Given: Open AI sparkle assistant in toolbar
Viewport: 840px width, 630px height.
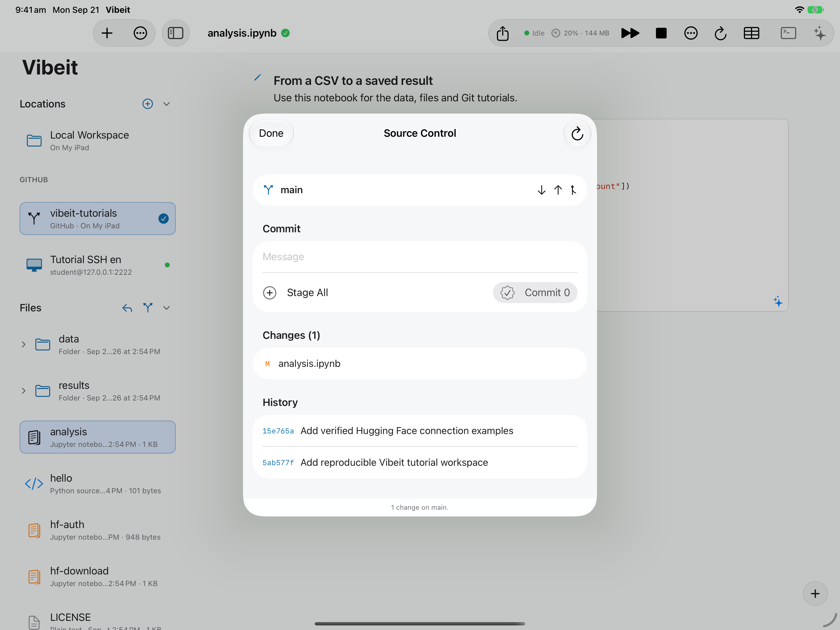Looking at the screenshot, I should point(820,33).
